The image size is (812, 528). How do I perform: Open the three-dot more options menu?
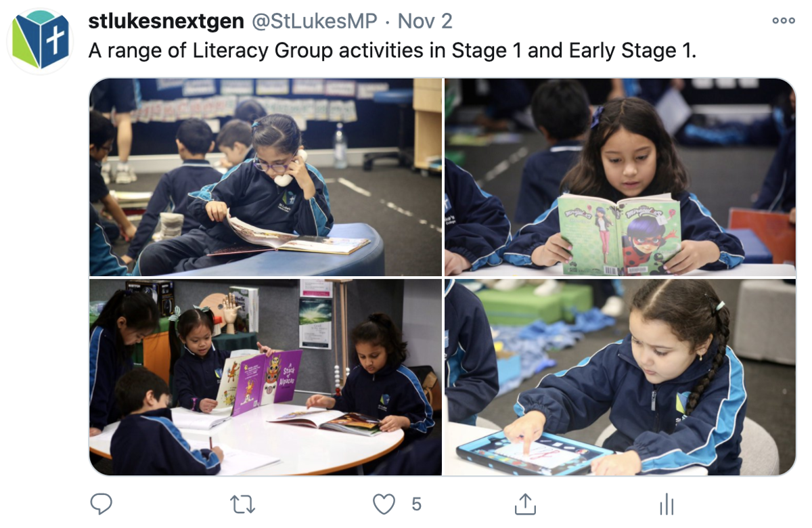pyautogui.click(x=784, y=21)
